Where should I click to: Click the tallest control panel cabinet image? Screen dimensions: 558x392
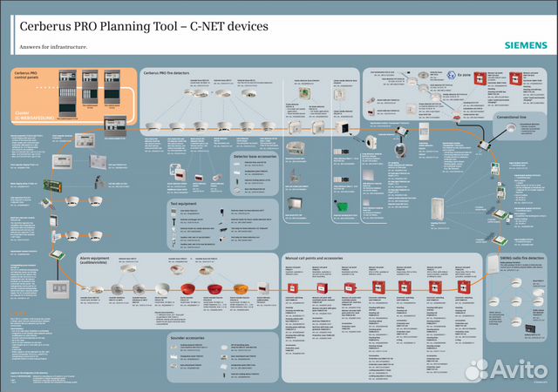point(67,93)
